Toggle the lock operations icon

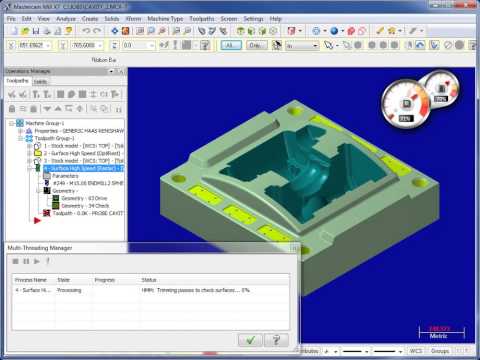tap(12, 109)
